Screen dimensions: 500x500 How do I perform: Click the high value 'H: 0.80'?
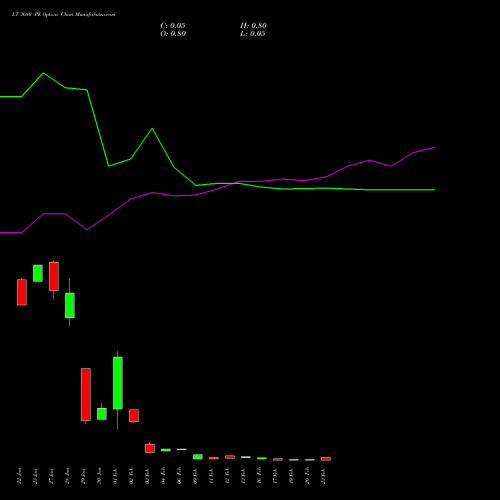click(x=253, y=26)
